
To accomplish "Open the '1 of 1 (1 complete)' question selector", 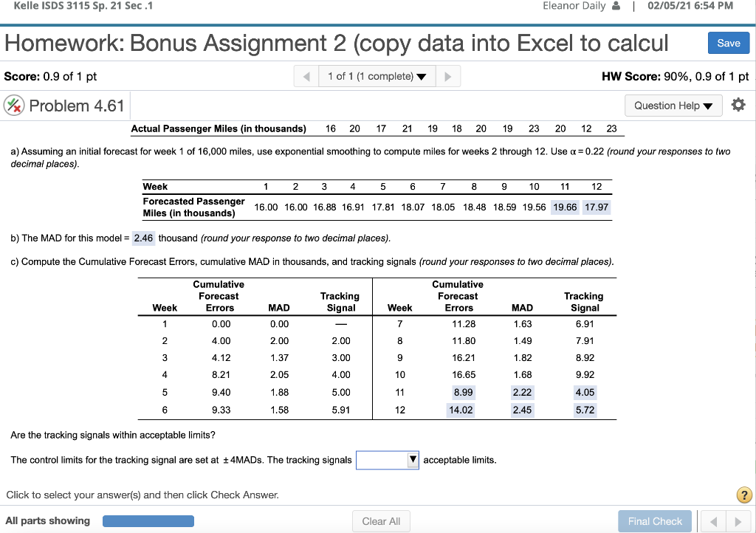I will pos(377,76).
